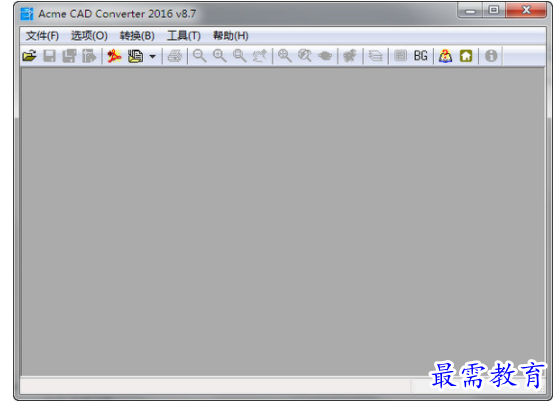This screenshot has height=407, width=553.
Task: Click the zoom in magnifier icon
Action: tap(219, 56)
